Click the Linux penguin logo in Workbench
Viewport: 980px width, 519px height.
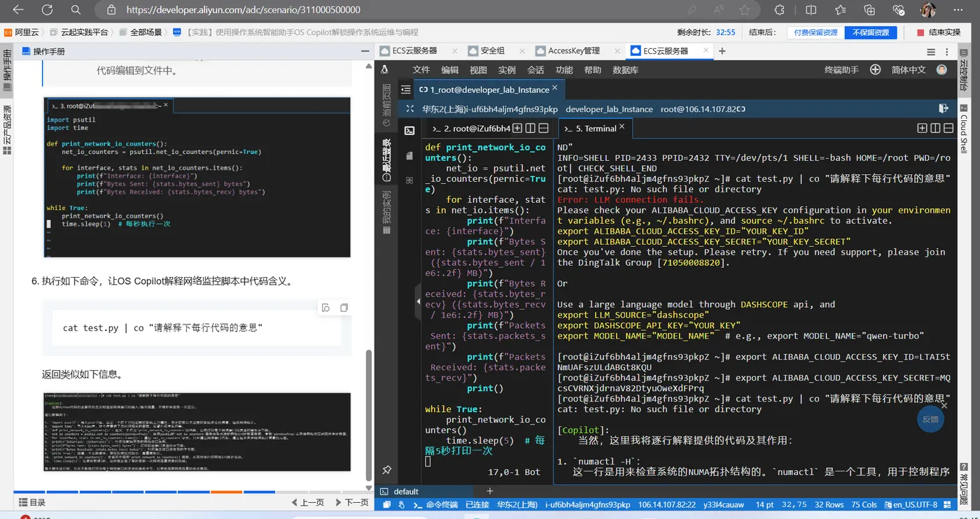click(385, 69)
